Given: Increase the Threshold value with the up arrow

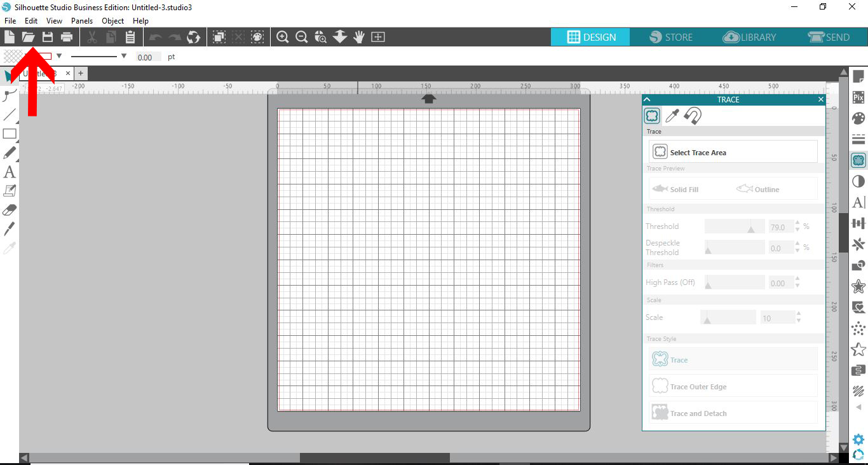Looking at the screenshot, I should [x=797, y=223].
